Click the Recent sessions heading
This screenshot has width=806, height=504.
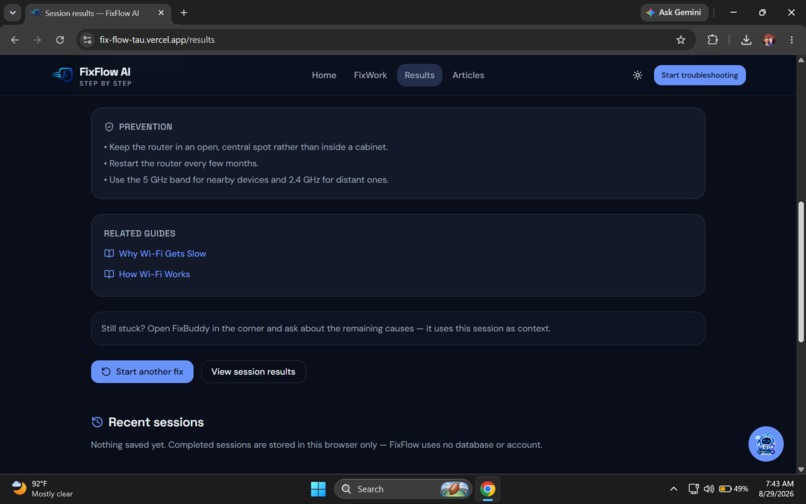pyautogui.click(x=156, y=422)
